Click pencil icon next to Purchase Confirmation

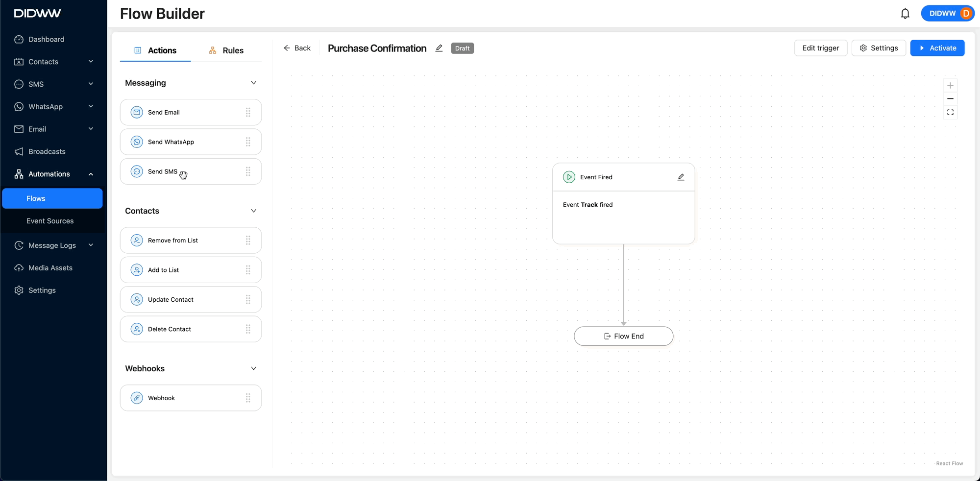tap(439, 48)
